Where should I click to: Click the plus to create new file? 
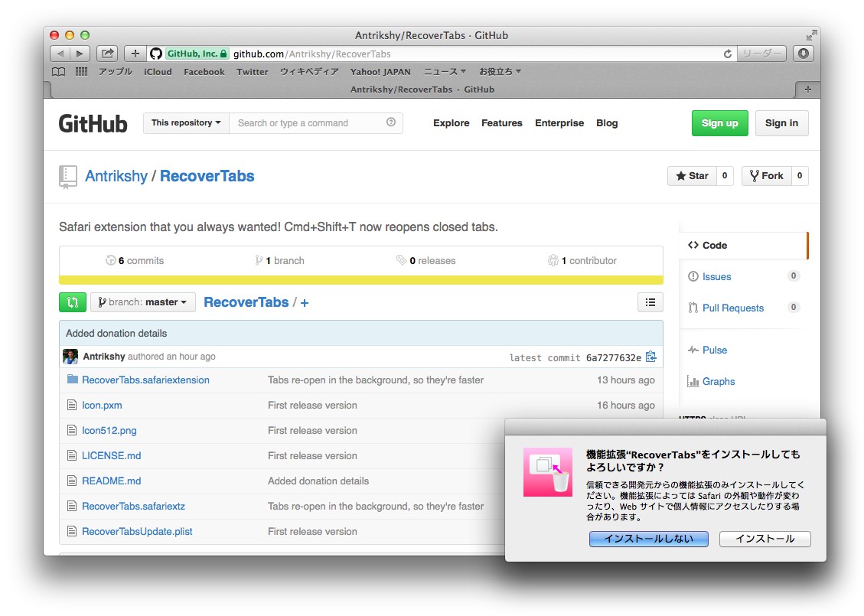[x=304, y=302]
